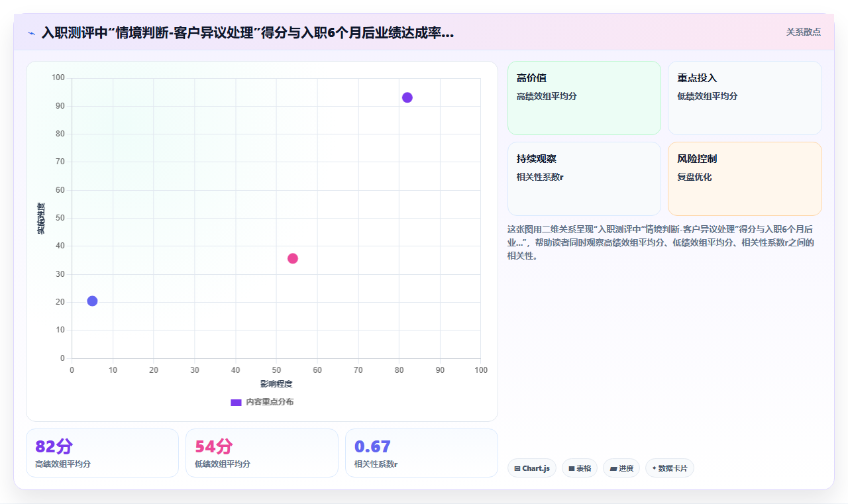Click 高绩效组平均分 label under 82分

[x=63, y=464]
